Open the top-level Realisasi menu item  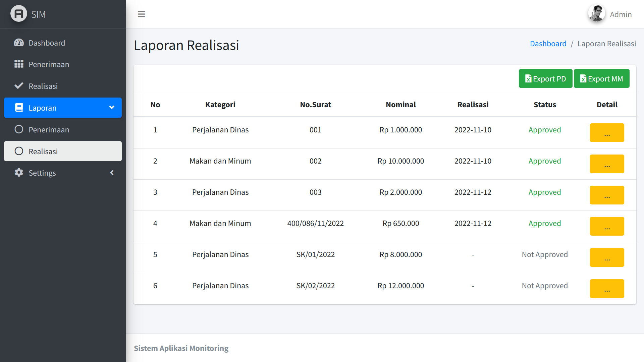(43, 86)
